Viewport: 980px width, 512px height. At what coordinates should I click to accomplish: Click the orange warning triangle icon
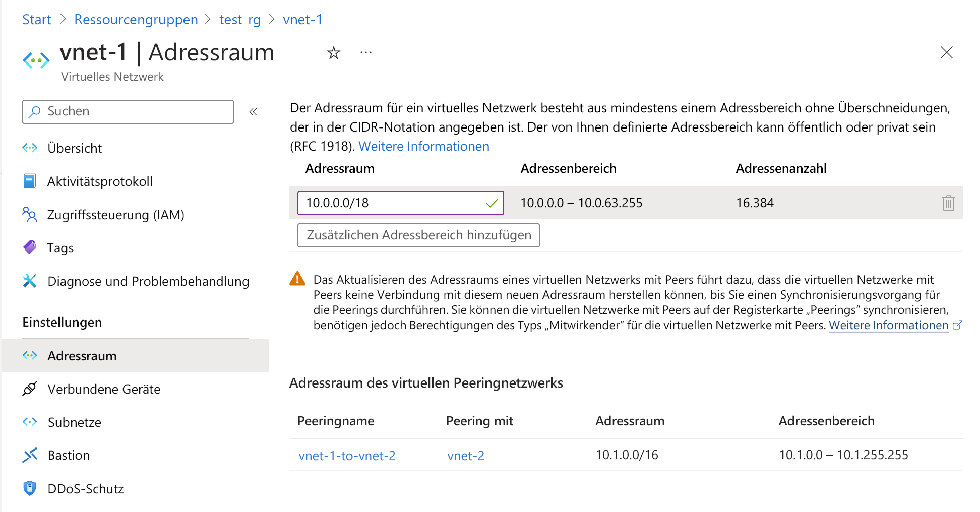297,279
